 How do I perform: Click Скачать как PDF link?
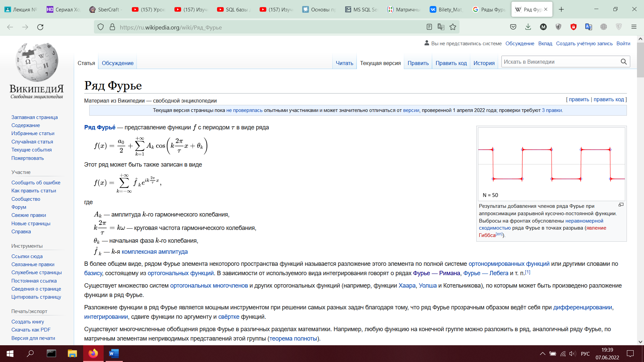[31, 330]
